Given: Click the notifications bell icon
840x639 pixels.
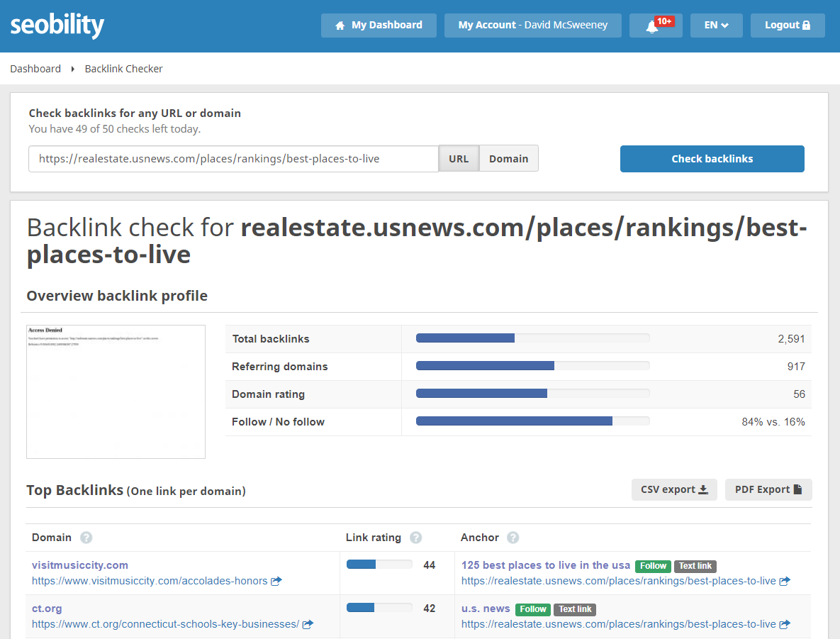Looking at the screenshot, I should coord(653,26).
